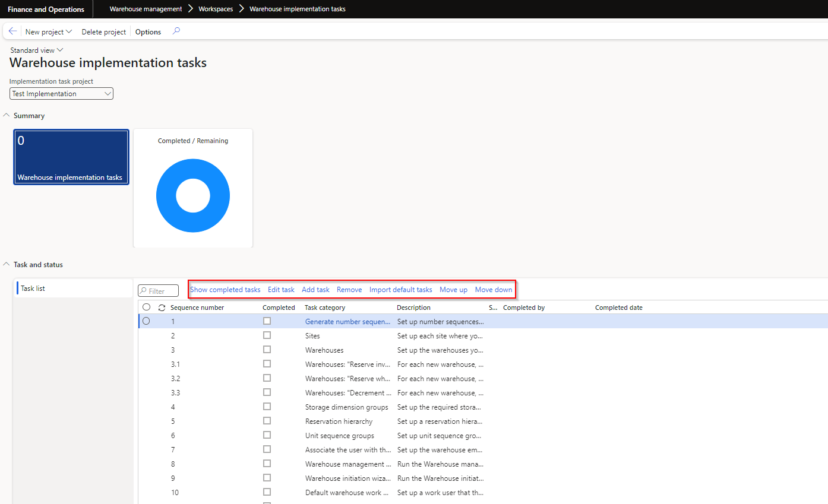This screenshot has height=504, width=828.
Task: Open the search magnifier in action bar
Action: click(x=176, y=31)
